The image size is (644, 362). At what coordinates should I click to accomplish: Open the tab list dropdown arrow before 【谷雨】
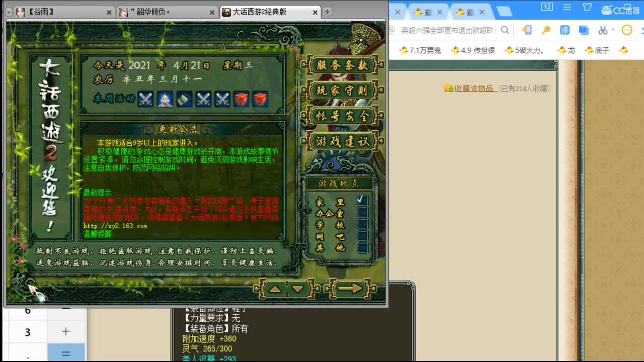pos(9,12)
